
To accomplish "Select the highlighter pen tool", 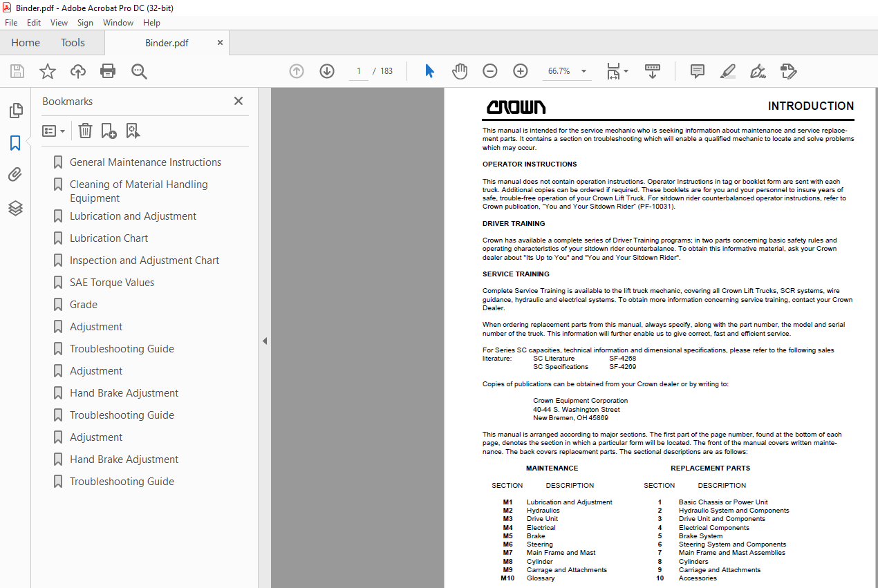I will (x=727, y=71).
